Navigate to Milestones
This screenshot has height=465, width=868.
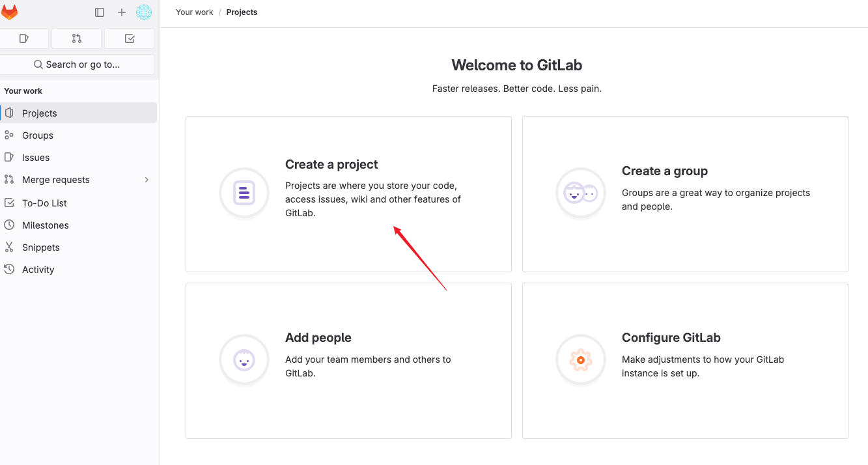[78, 225]
